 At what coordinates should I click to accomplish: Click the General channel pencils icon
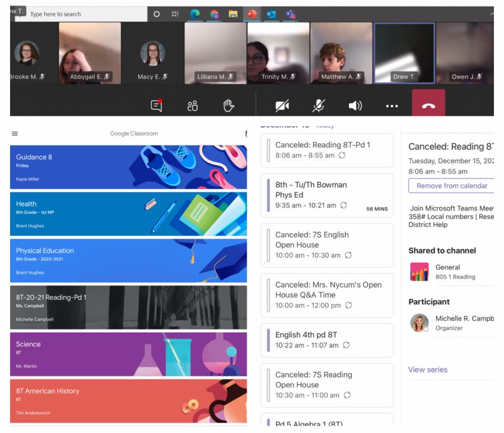coord(419,272)
